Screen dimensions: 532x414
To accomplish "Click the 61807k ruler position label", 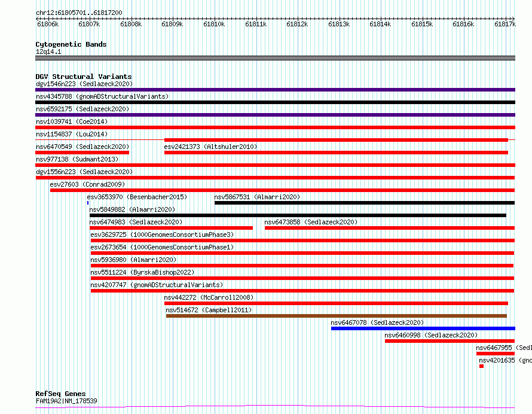I will pyautogui.click(x=89, y=24).
